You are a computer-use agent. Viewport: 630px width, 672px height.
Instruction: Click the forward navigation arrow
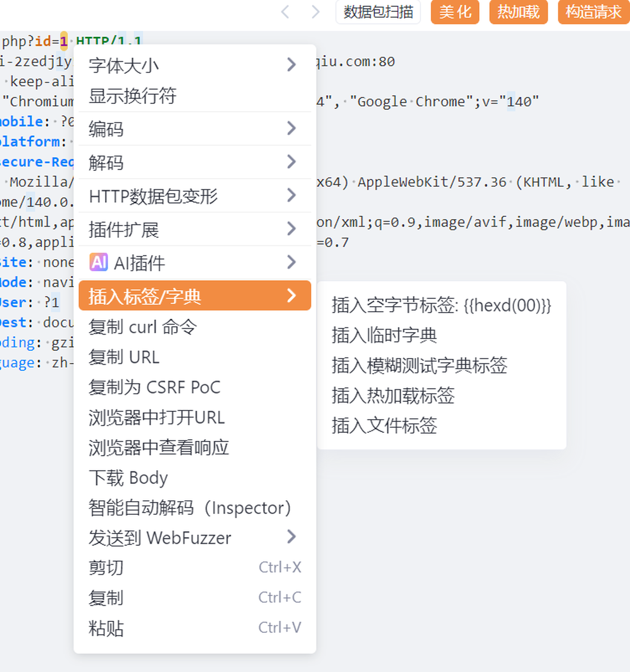click(x=315, y=12)
